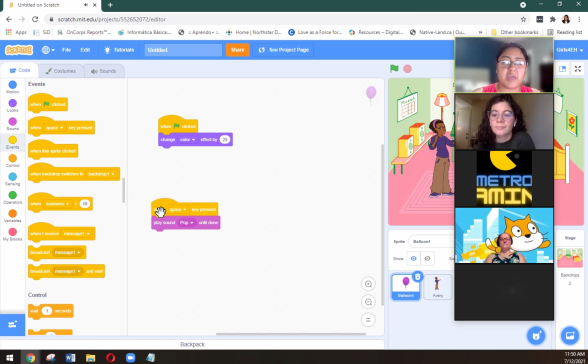Click the green flag to run project
The width and height of the screenshot is (588, 364).
(x=394, y=69)
